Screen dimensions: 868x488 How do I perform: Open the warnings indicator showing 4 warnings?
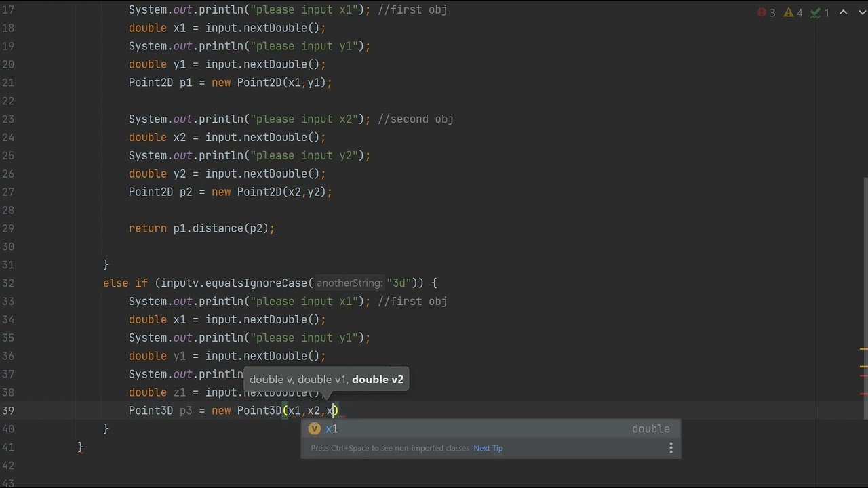(793, 13)
